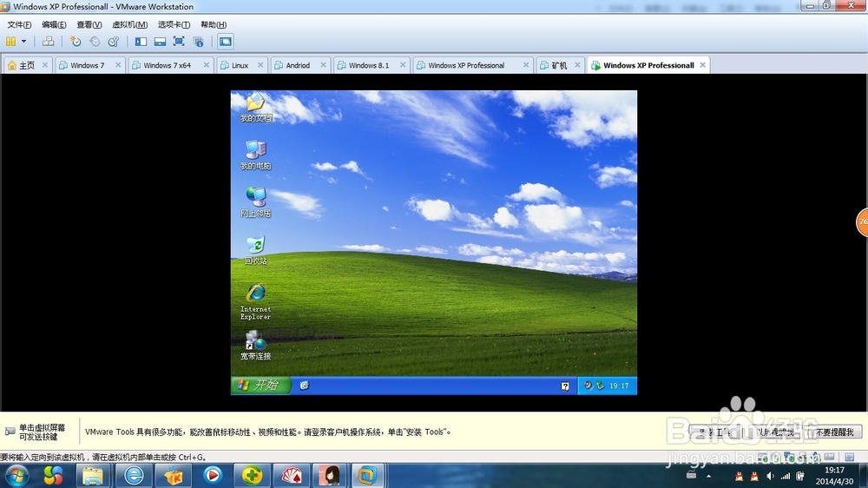Close the Andriod tab
This screenshot has width=868, height=488.
pos(323,65)
